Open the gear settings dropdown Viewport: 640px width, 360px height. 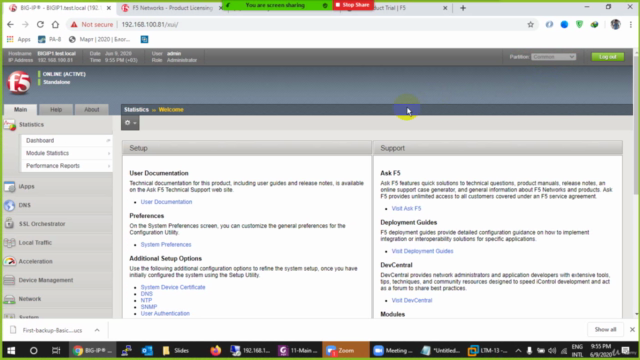130,123
